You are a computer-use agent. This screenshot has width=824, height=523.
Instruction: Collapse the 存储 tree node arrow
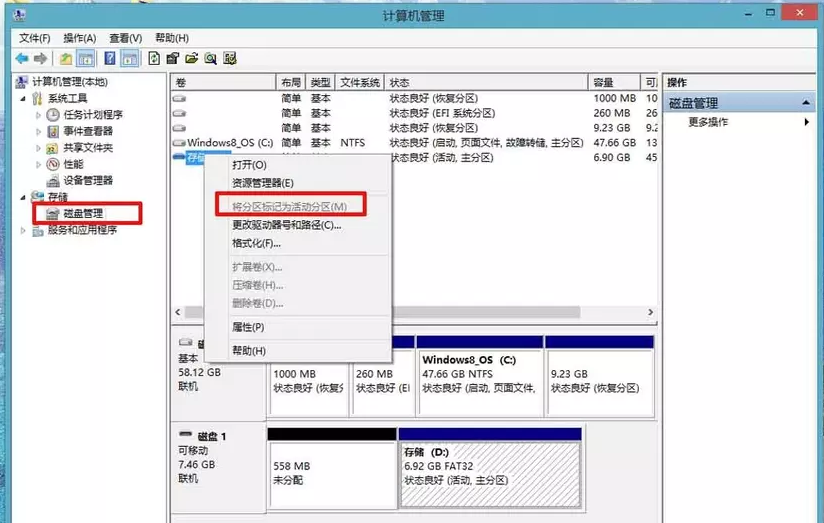point(23,197)
